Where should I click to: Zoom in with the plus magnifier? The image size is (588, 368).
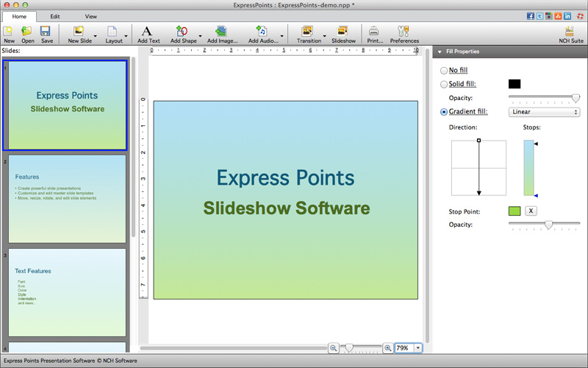pyautogui.click(x=388, y=348)
